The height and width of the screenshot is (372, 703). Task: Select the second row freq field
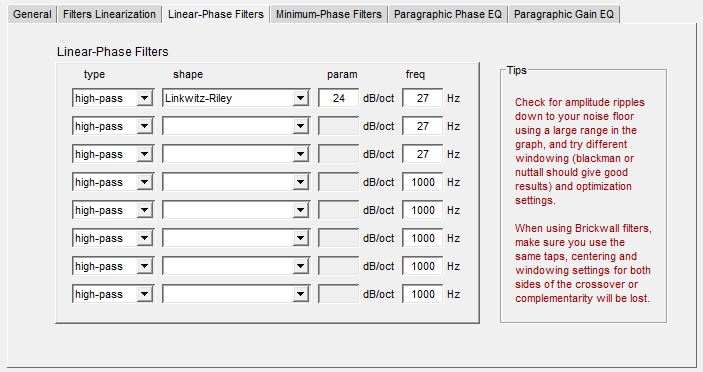click(422, 126)
